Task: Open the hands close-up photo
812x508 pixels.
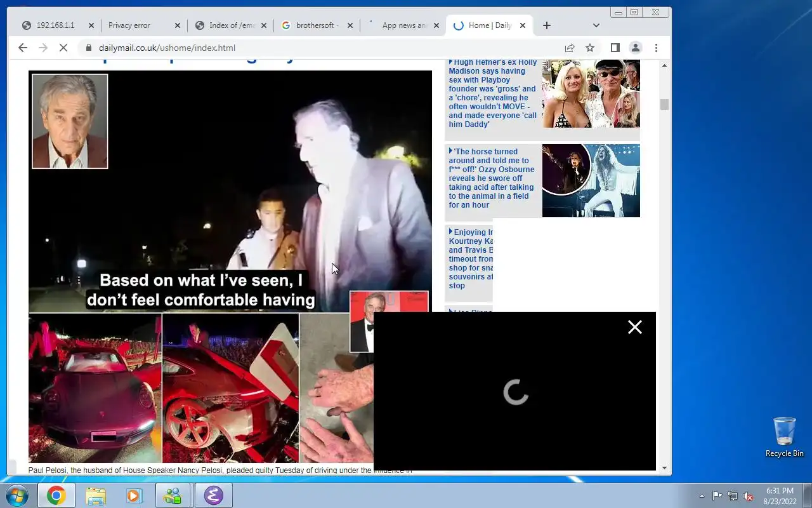Action: (336, 406)
